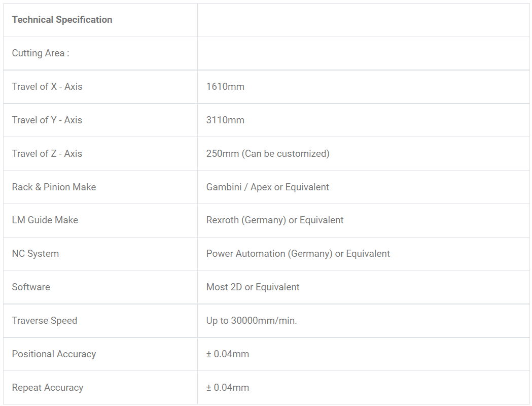Click the Travel of X - Axis label
This screenshot has height=406, width=532.
click(47, 87)
